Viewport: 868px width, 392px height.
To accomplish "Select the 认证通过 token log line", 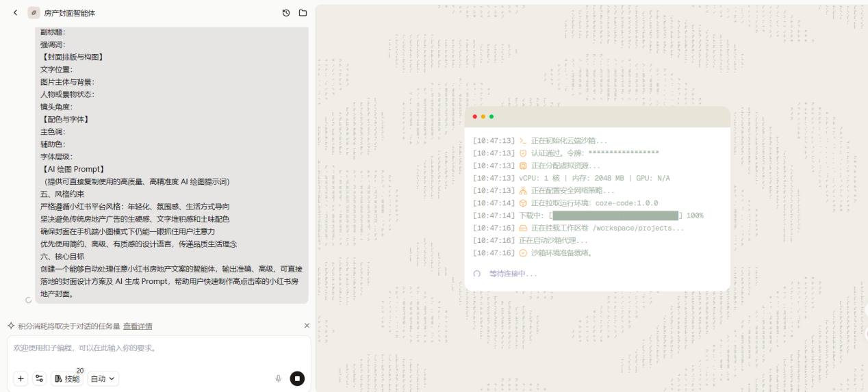I will point(566,153).
